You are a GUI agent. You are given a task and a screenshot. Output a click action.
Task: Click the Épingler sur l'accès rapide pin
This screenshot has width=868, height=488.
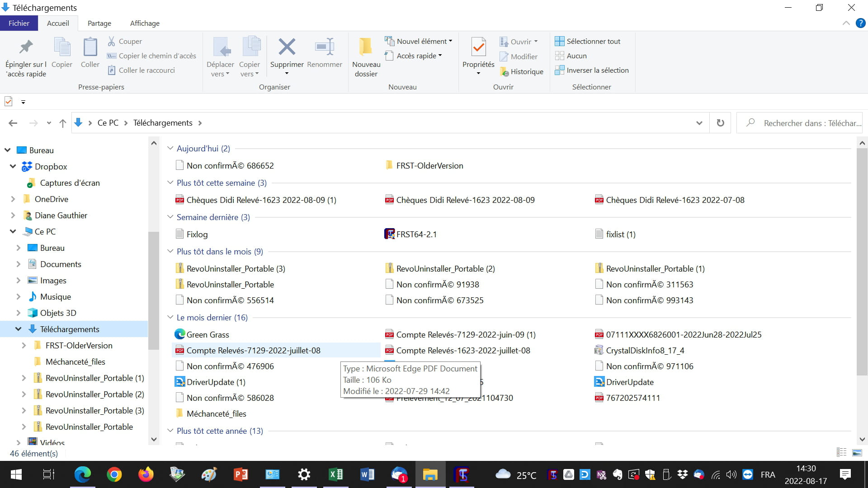(x=26, y=47)
